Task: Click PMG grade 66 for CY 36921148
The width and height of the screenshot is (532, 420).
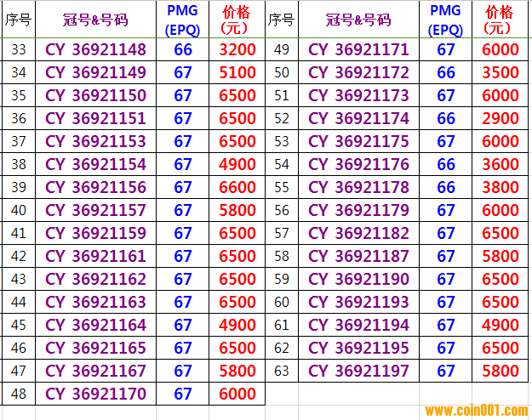Action: coord(183,50)
